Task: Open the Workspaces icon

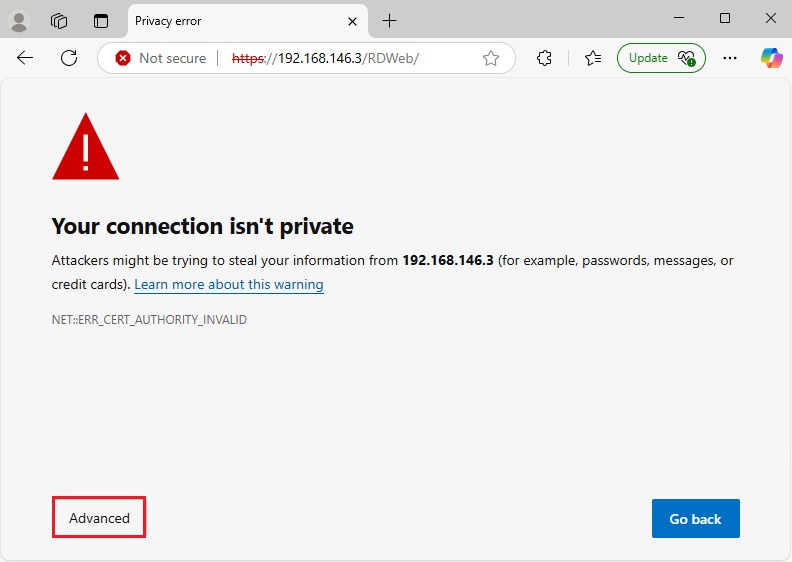Action: pos(59,20)
